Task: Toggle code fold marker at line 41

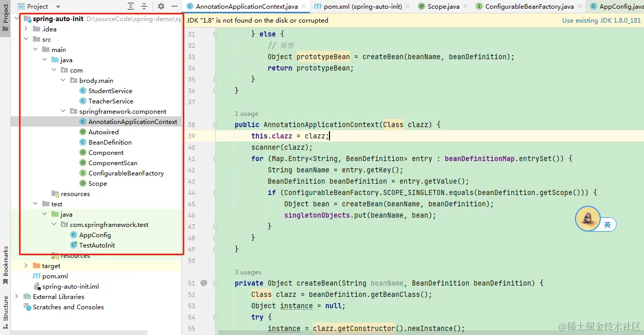Action: point(215,158)
